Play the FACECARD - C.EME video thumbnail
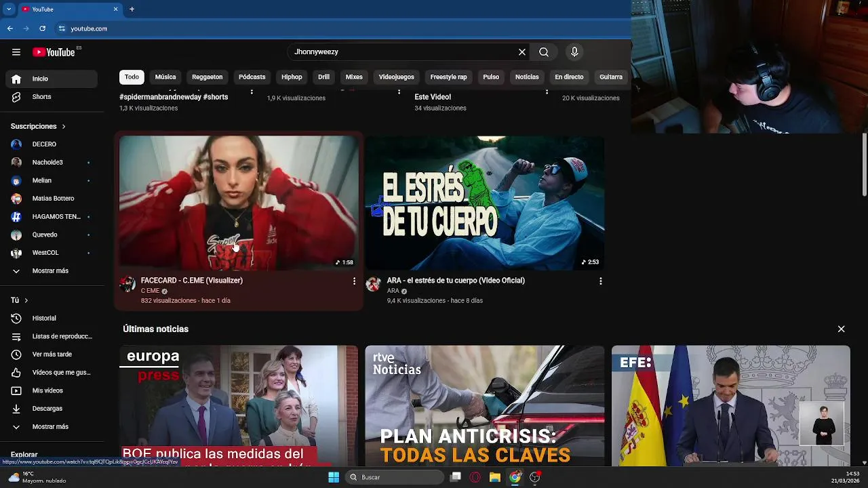The width and height of the screenshot is (868, 488). pyautogui.click(x=239, y=203)
